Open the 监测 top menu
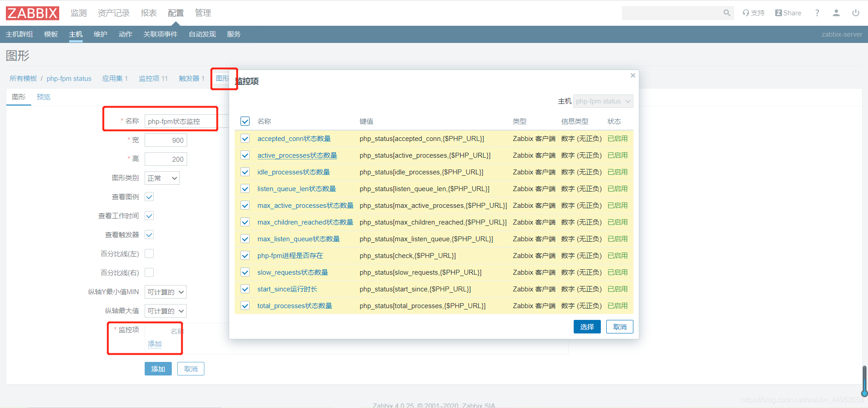This screenshot has width=868, height=408. [79, 13]
